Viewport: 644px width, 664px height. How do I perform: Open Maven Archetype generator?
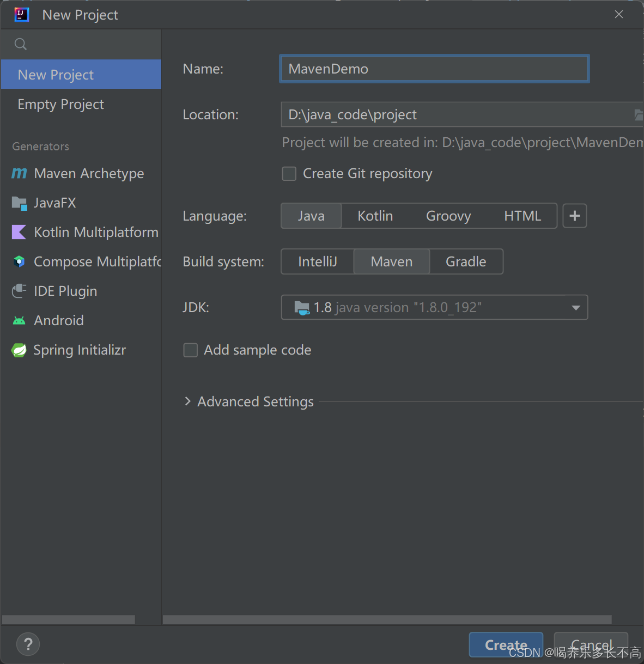point(81,173)
